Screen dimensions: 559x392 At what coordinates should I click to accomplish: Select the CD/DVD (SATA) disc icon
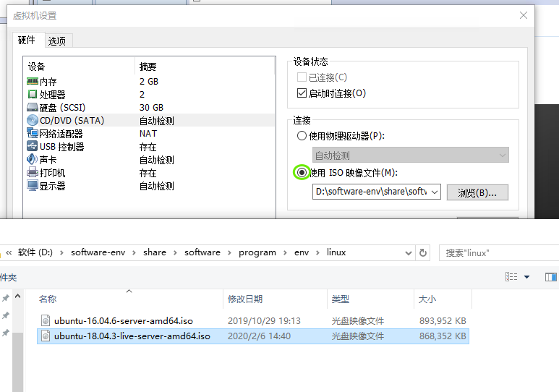click(33, 120)
